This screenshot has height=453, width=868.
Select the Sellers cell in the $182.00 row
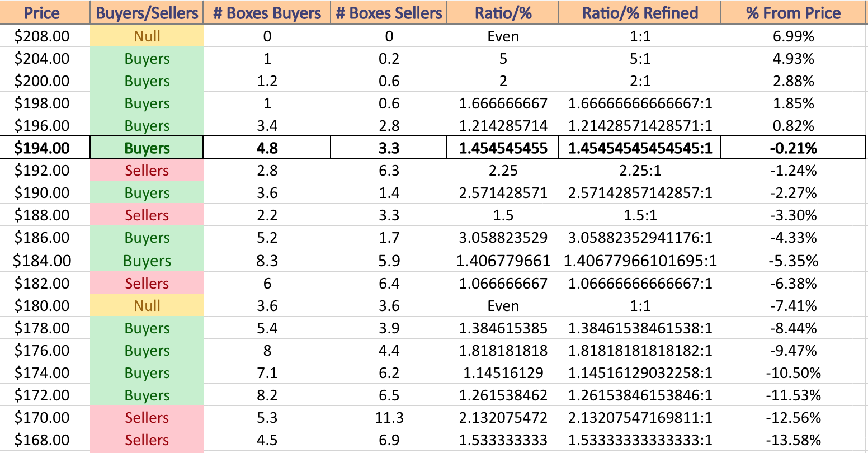(147, 284)
